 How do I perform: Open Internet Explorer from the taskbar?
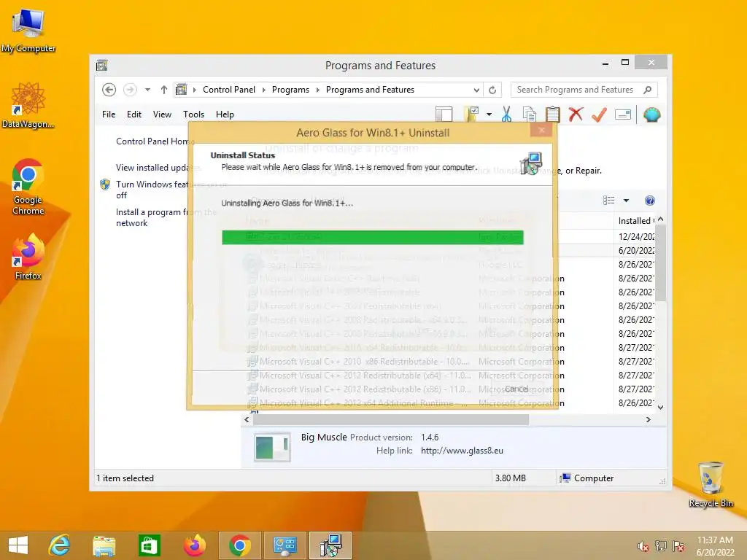(60, 545)
